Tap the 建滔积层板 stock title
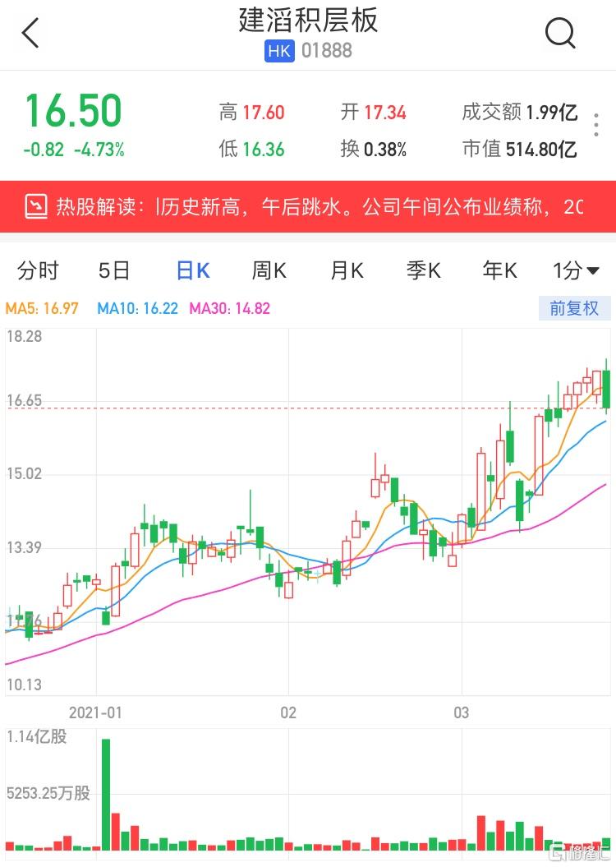Image resolution: width=616 pixels, height=867 pixels. 308,21
